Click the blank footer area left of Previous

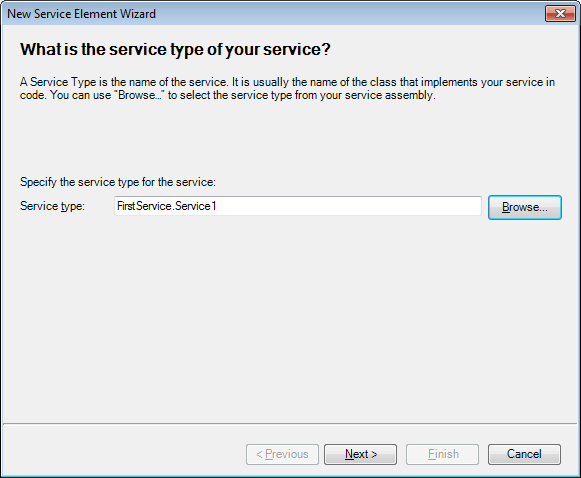tap(124, 454)
